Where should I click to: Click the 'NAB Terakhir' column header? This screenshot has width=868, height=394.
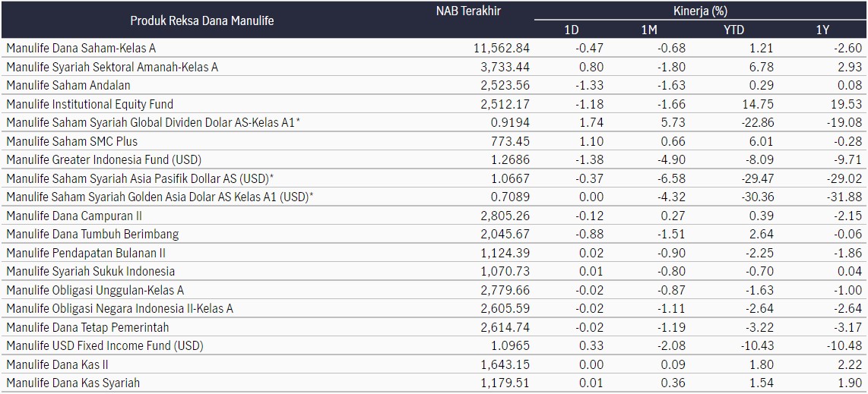pyautogui.click(x=468, y=11)
